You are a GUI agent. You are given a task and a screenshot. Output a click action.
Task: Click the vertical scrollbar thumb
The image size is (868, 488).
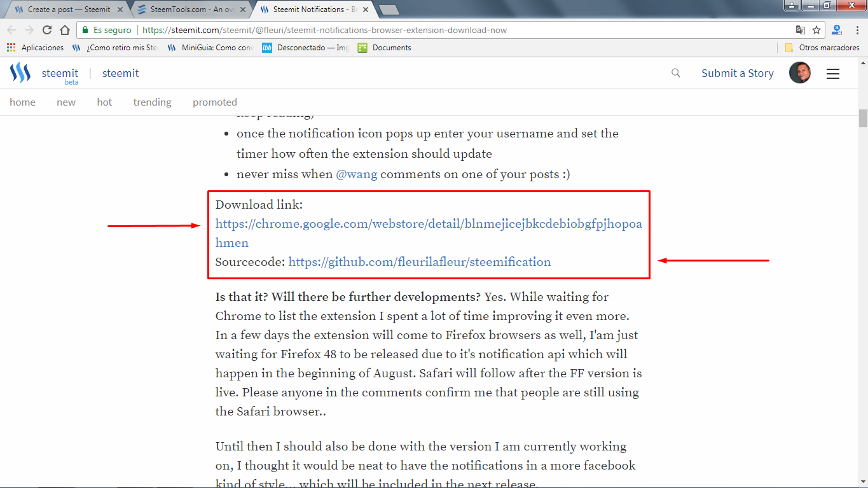coord(863,118)
